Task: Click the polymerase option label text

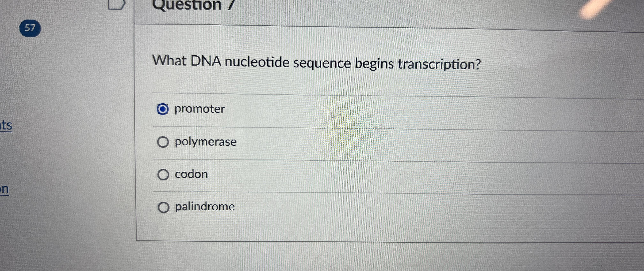Action: click(x=205, y=142)
